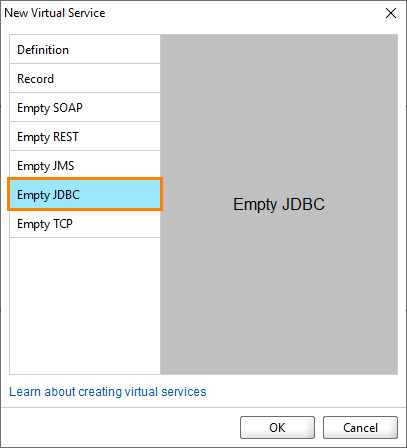Select Empty SOAP service type
407x448 pixels.
(85, 107)
